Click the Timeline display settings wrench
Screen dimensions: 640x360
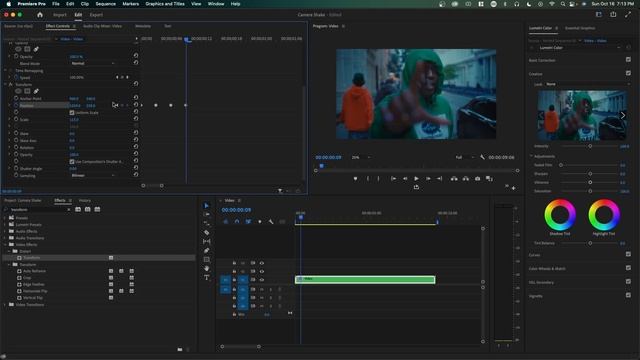click(271, 222)
